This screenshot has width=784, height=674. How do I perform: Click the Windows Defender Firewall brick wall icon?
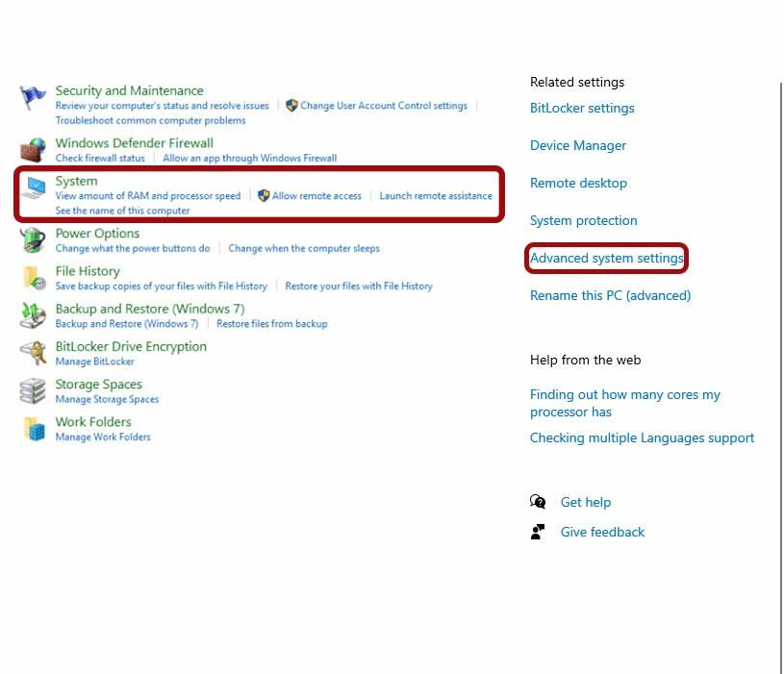tap(34, 150)
